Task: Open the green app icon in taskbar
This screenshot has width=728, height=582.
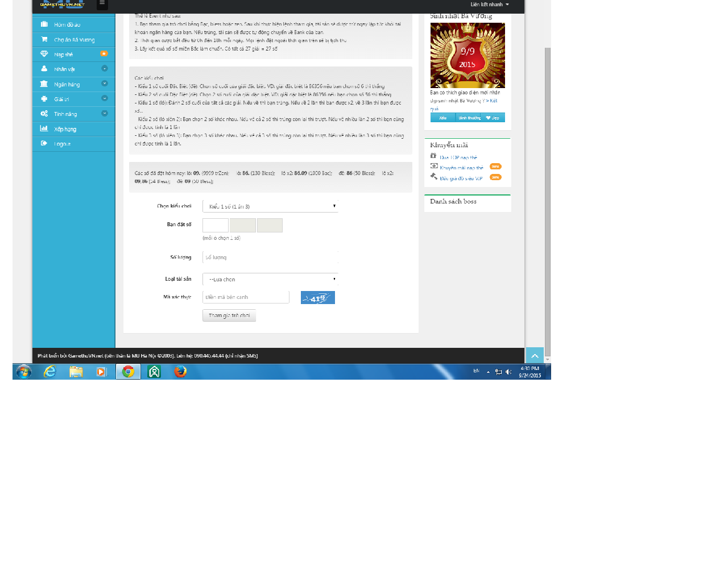Action: pyautogui.click(x=154, y=372)
